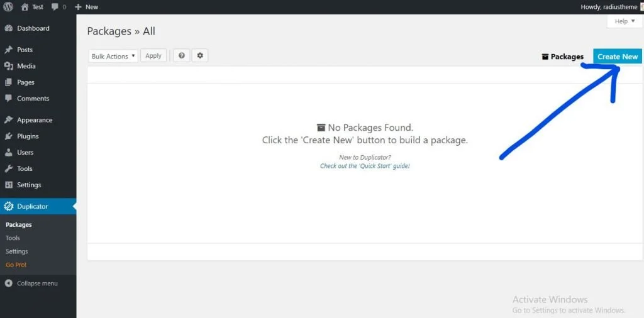Expand the Bulk Actions dropdown
644x318 pixels.
click(x=113, y=56)
